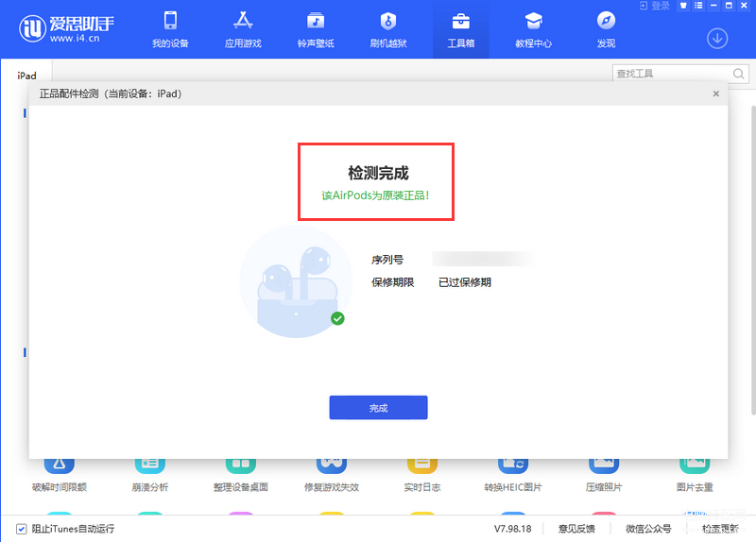This screenshot has height=542, width=756.
Task: Click the 序列号 label
Action: pos(387,260)
